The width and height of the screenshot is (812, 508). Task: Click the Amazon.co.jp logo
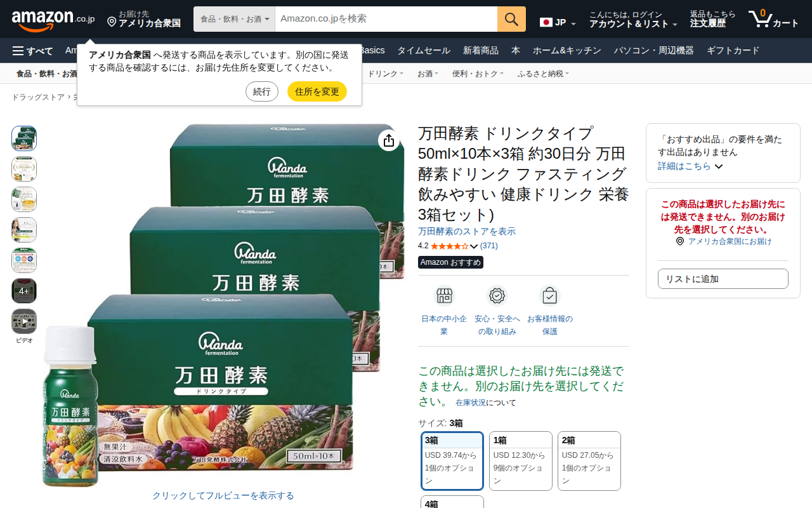coord(53,20)
